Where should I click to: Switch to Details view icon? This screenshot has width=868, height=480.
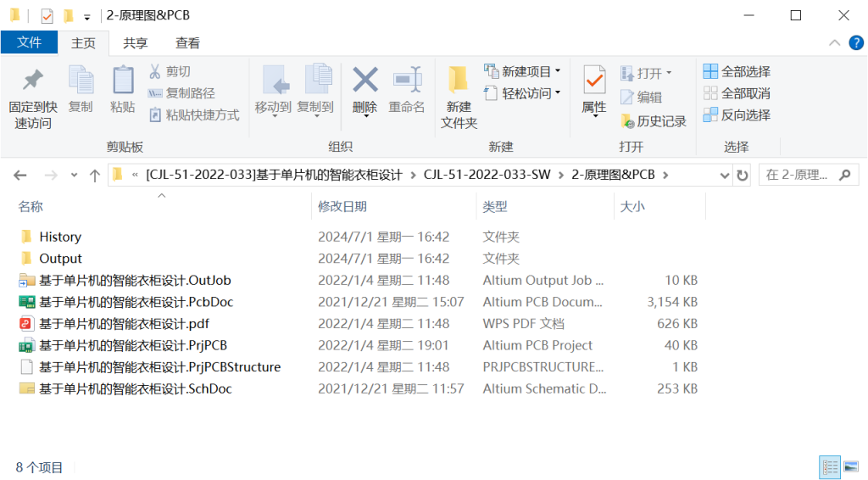830,467
